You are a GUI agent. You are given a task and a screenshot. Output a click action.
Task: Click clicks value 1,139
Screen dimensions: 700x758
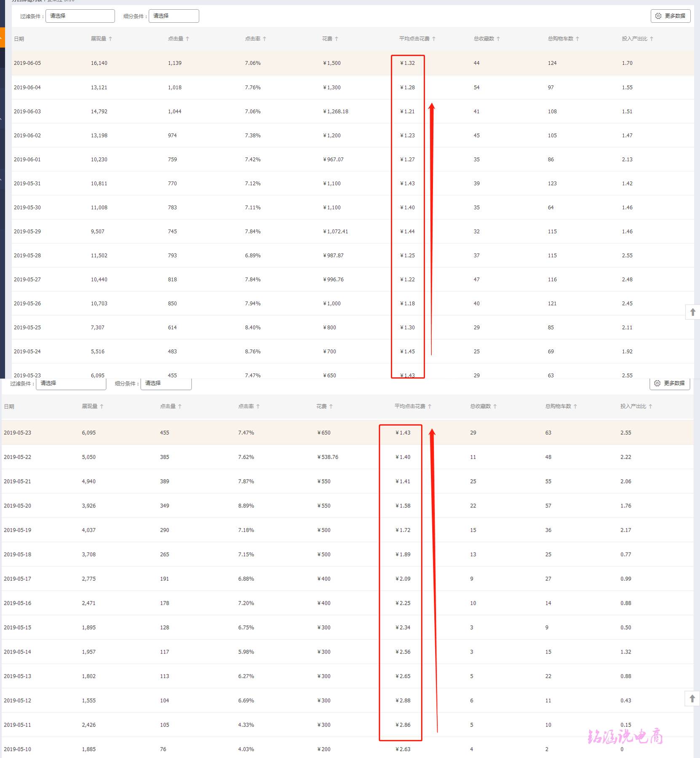tap(175, 63)
